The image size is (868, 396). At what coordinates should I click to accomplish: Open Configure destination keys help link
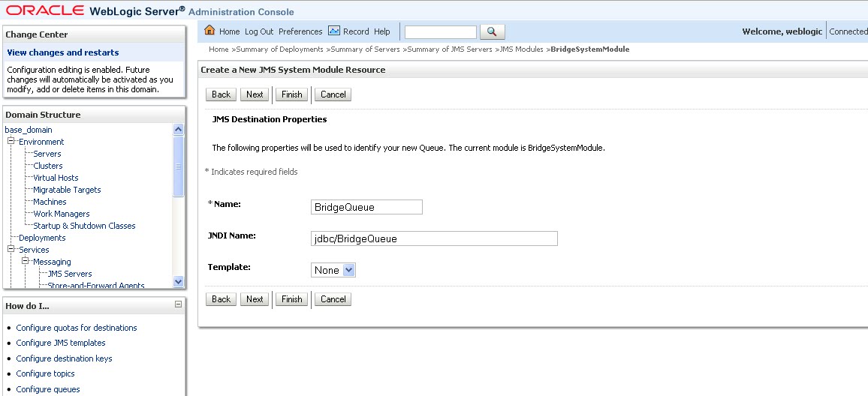click(65, 358)
